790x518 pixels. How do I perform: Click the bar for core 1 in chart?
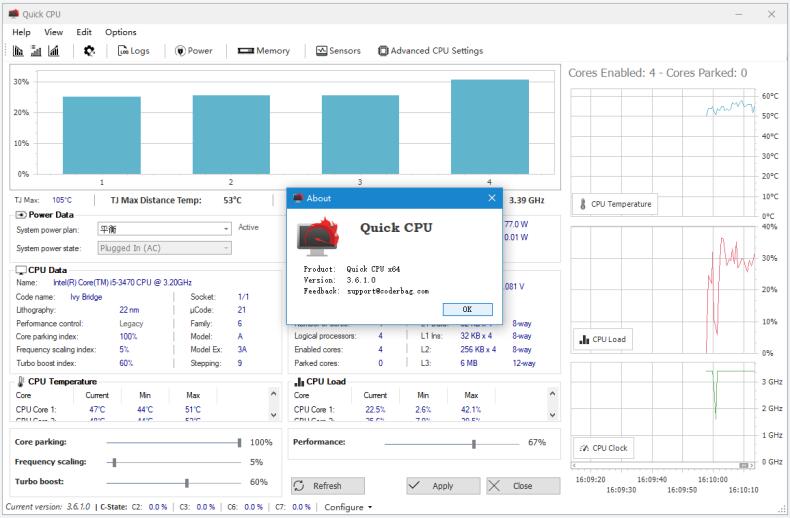[x=102, y=136]
